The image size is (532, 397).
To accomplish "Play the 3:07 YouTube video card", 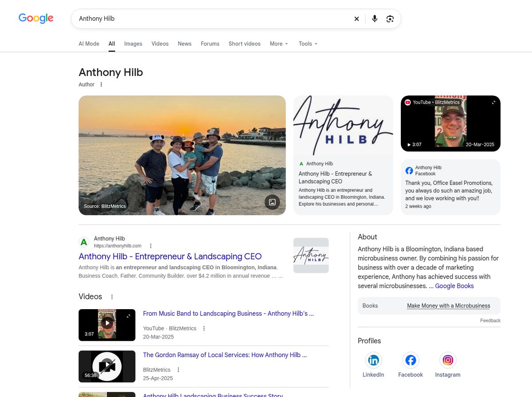I will (x=450, y=124).
